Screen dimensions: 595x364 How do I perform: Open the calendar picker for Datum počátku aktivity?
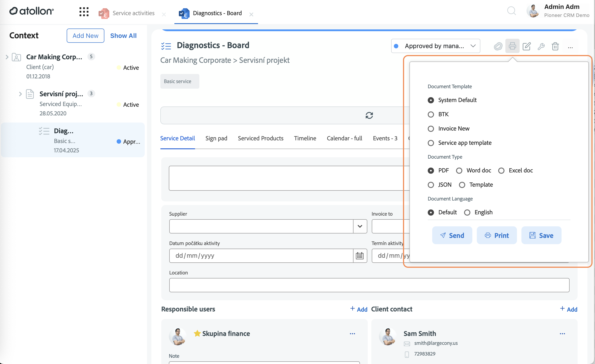coord(360,256)
